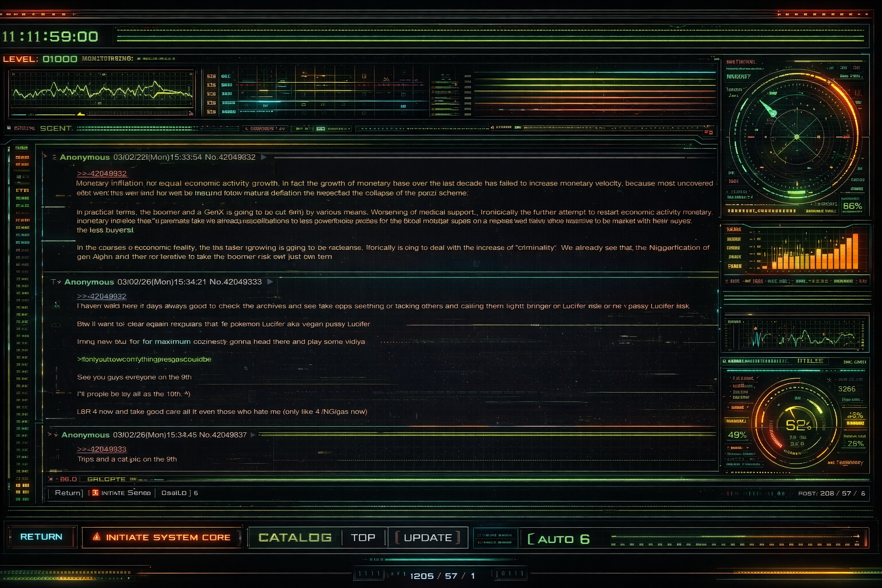Click the T-arrow marker on the 15:34:21 post
The image size is (882, 588).
pos(56,282)
